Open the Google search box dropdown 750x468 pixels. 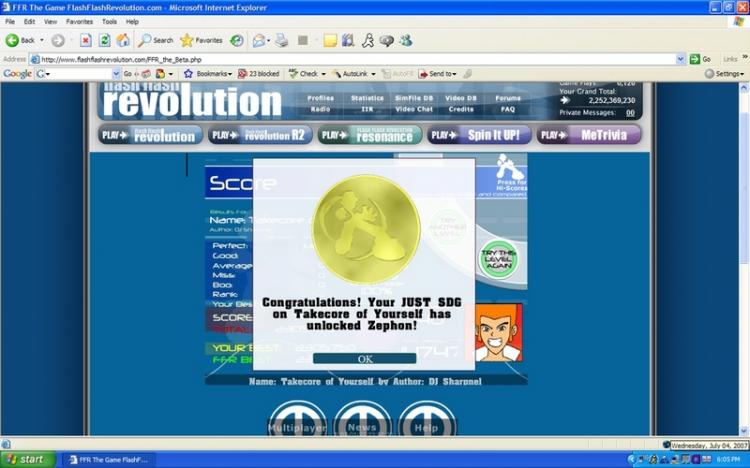(116, 74)
